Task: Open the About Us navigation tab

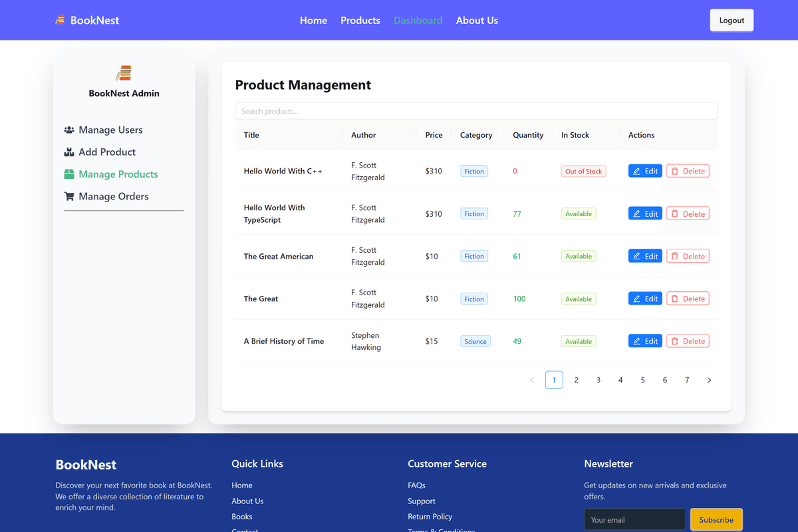Action: point(477,21)
